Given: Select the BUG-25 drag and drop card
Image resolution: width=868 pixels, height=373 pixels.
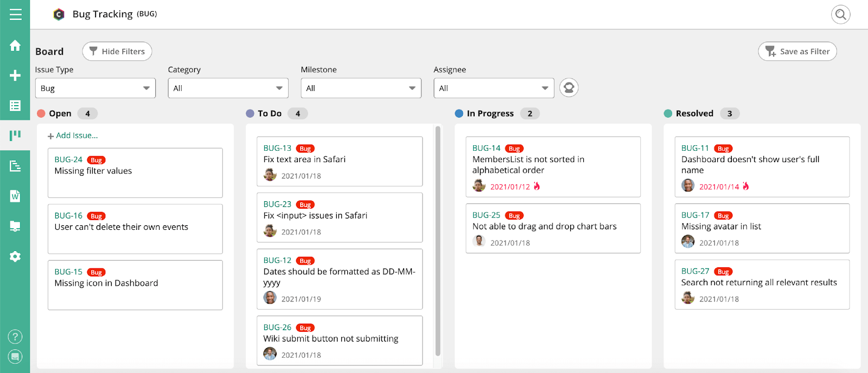Looking at the screenshot, I should pos(553,228).
